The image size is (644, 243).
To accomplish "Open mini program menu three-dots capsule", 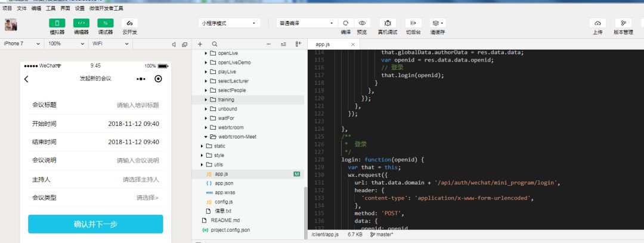I will click(x=141, y=79).
